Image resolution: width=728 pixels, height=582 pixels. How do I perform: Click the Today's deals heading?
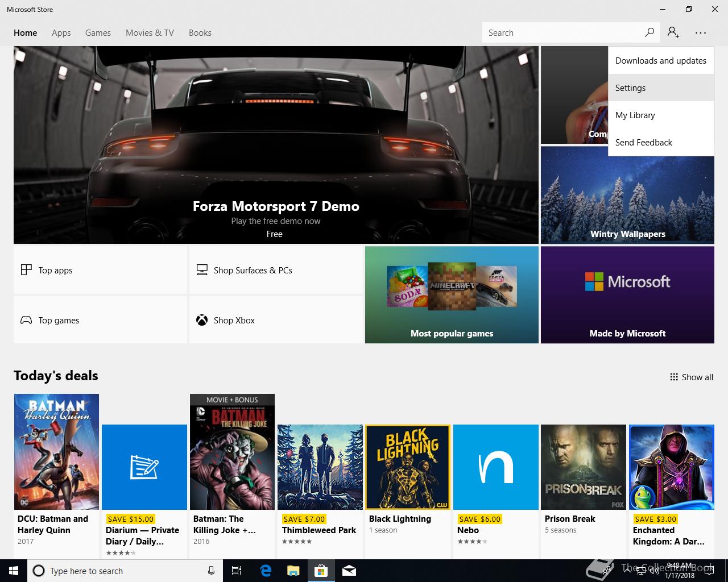56,376
